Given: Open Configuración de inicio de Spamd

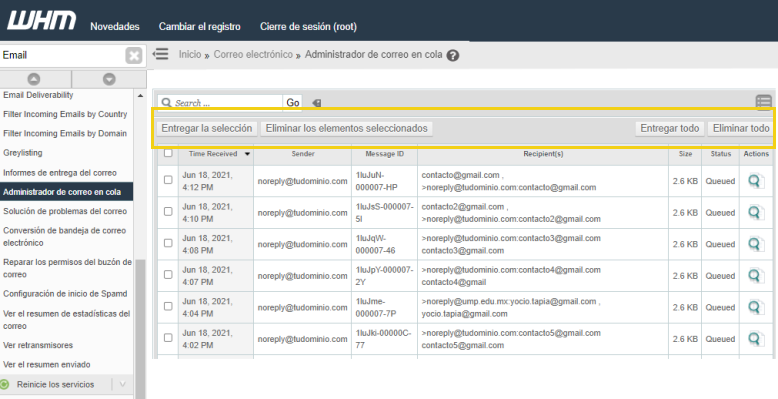Looking at the screenshot, I should click(x=65, y=294).
